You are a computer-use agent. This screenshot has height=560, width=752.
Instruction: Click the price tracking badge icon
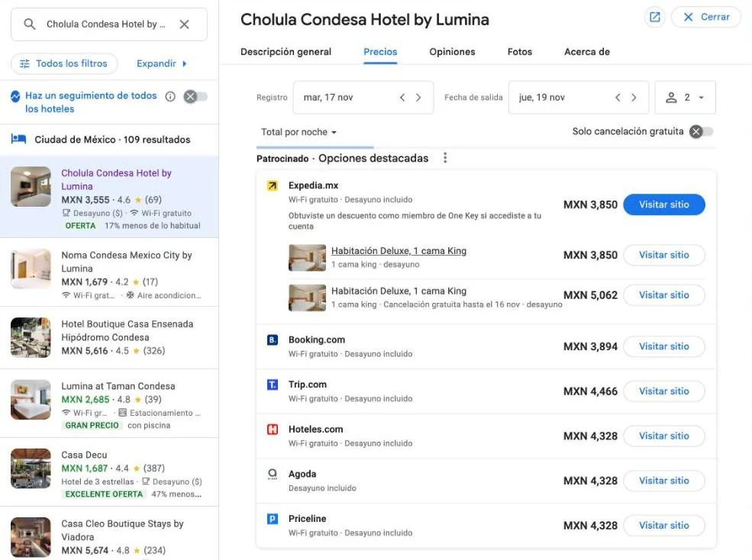pyautogui.click(x=15, y=96)
